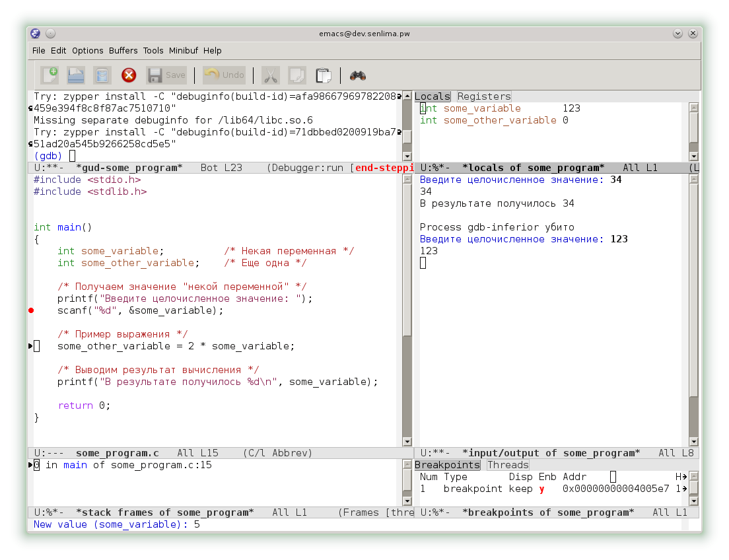This screenshot has height=560, width=729.
Task: Click the Open File toolbar icon
Action: click(76, 75)
